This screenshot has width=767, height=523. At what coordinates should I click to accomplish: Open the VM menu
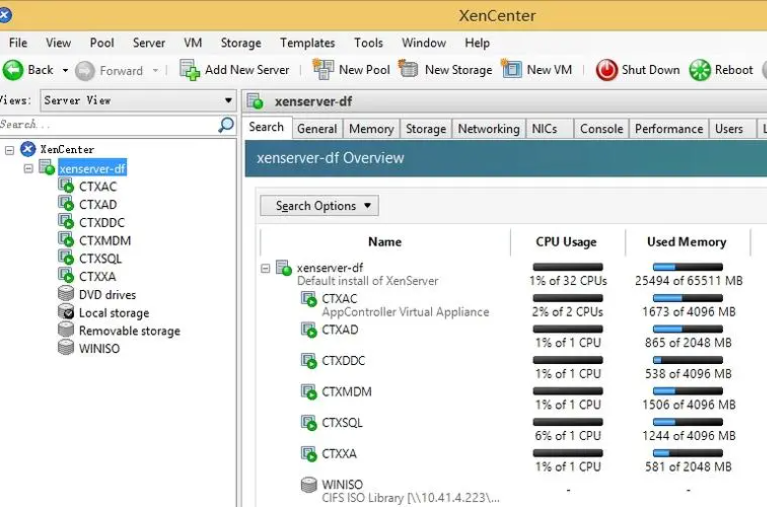(x=193, y=43)
